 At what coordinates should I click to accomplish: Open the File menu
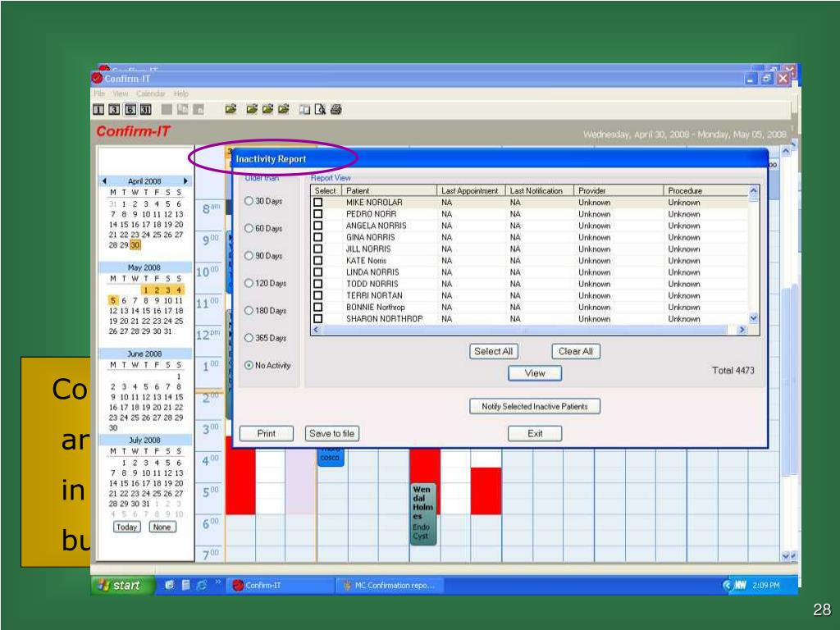[99, 94]
